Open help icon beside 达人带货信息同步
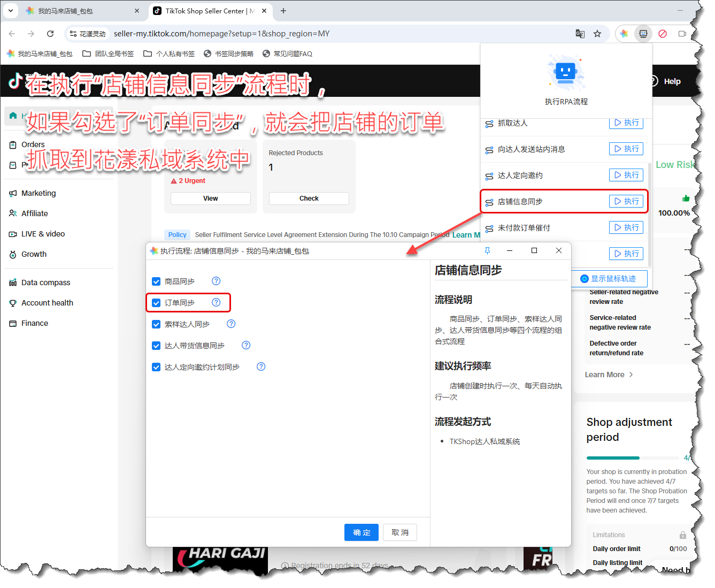The image size is (715, 588). click(246, 345)
